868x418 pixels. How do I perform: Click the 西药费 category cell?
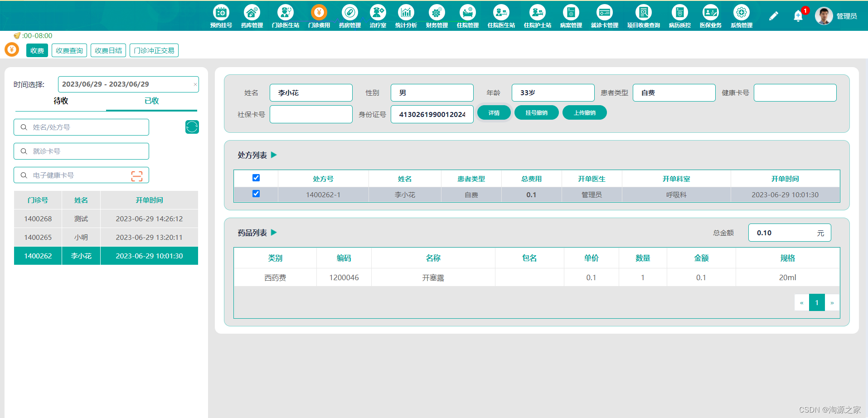[275, 277]
